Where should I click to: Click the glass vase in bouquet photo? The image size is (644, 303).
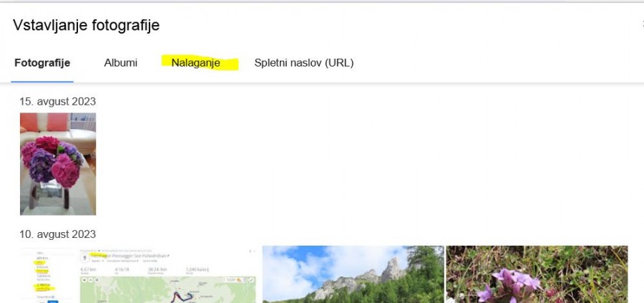(56, 195)
